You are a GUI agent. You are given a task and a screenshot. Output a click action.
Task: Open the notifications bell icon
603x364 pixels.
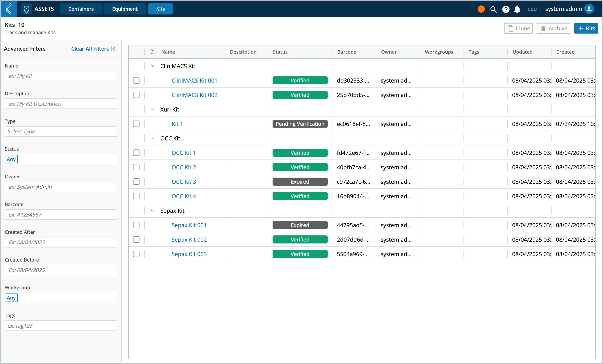[517, 9]
